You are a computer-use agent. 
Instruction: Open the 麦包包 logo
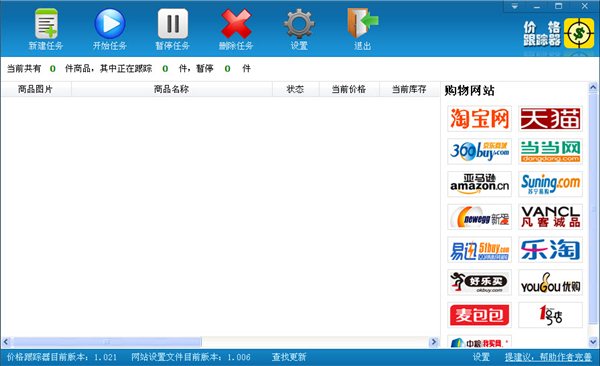(479, 315)
